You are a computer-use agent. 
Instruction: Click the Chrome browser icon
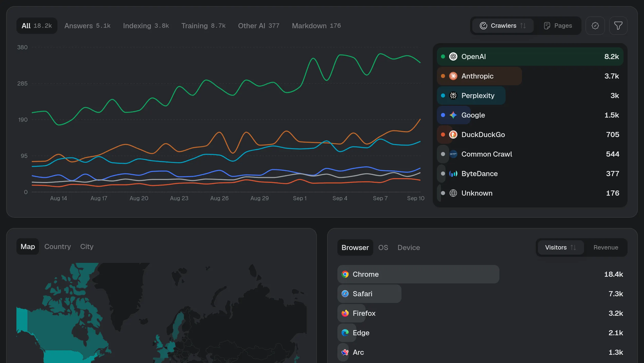(345, 274)
